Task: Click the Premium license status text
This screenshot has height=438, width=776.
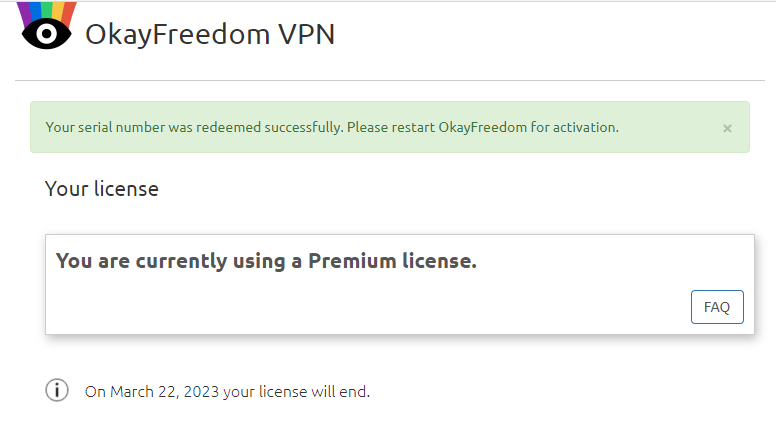Action: pos(266,262)
